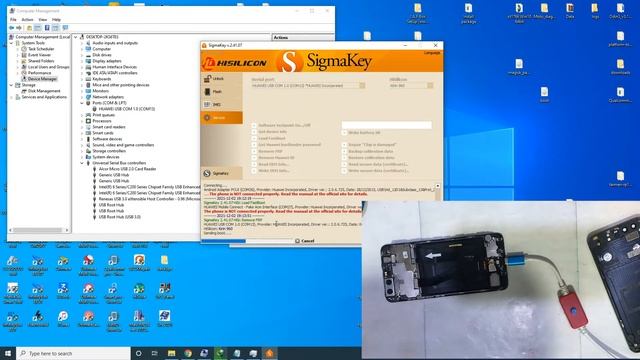Open the HiSilicon Kirin 960 chipset dropdown
The width and height of the screenshot is (640, 360).
(x=411, y=86)
